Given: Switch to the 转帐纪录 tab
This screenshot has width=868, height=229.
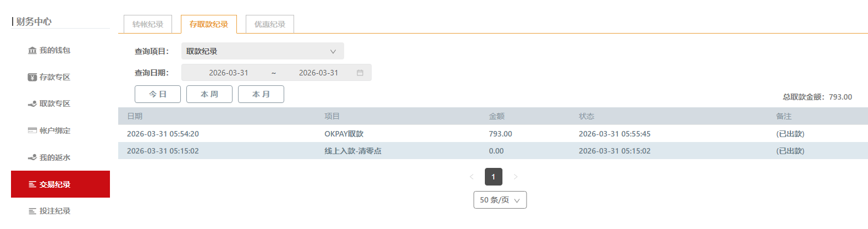Looking at the screenshot, I should 148,24.
